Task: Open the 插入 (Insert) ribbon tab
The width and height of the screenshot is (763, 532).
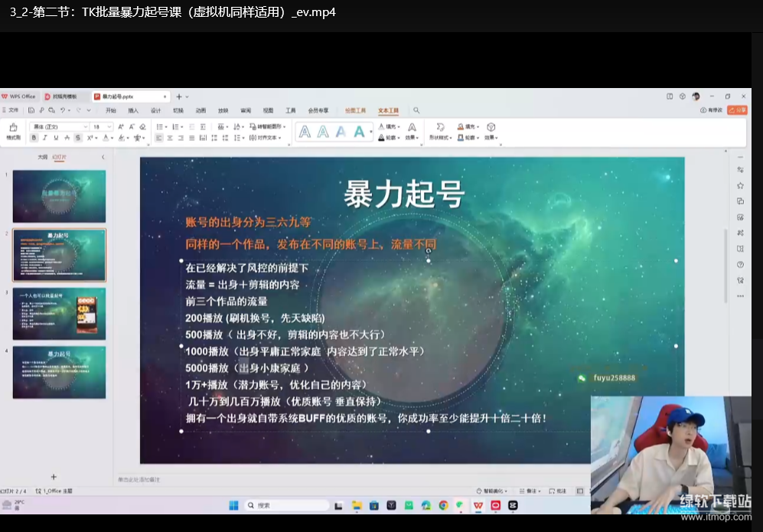Action: pos(133,110)
